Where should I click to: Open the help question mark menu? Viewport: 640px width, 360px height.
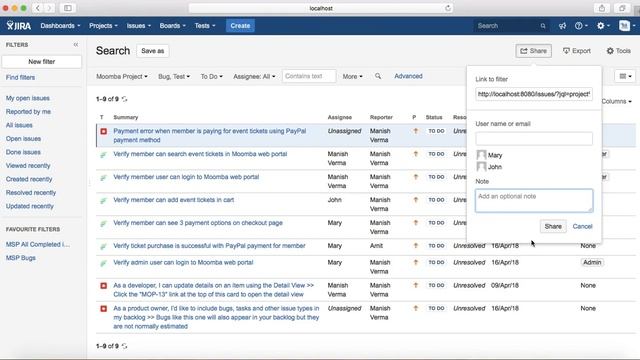581,26
